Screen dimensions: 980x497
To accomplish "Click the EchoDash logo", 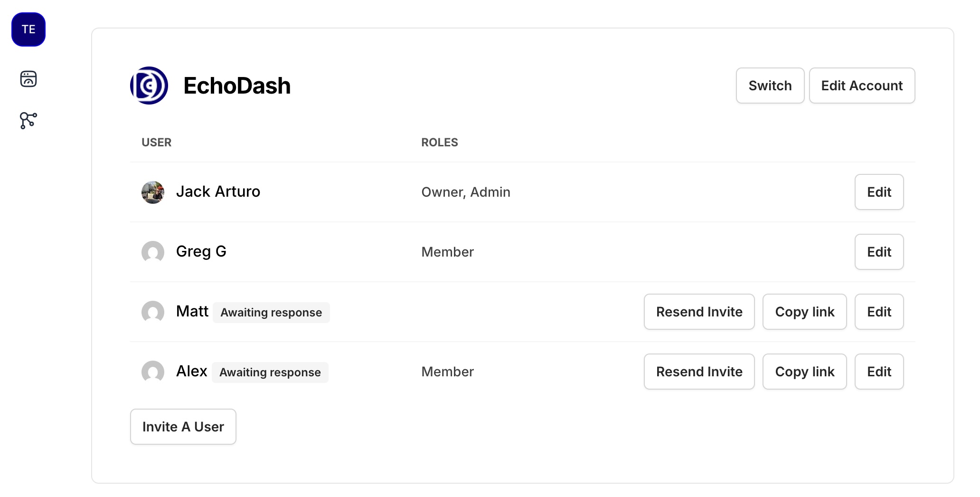I will 149,86.
